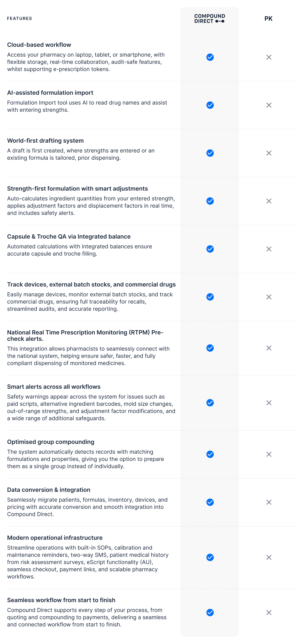Viewport: 302px width, 644px height.
Task: Click the AI-assisted formulation import heading
Action: [x=50, y=93]
